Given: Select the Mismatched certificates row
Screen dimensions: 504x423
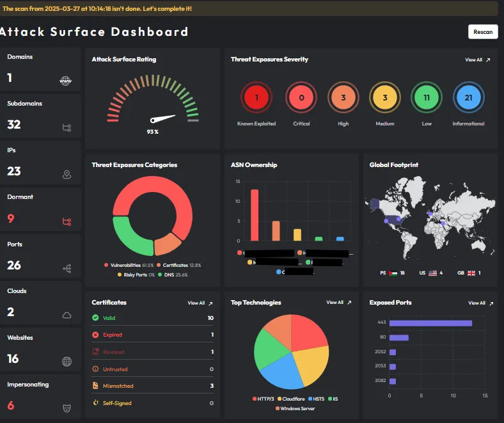Looking at the screenshot, I should [152, 386].
